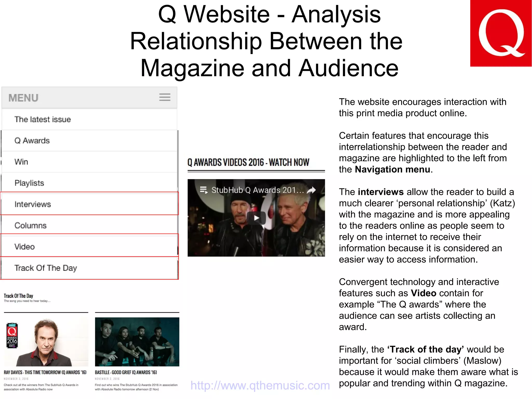Follow the qthemusic.com link
The width and height of the screenshot is (532, 399).
(260, 385)
